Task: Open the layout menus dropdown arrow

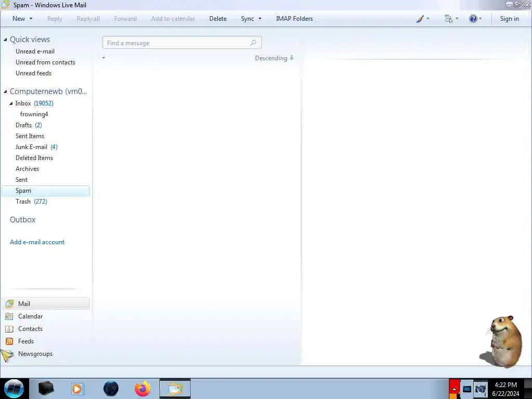Action: 457,19
